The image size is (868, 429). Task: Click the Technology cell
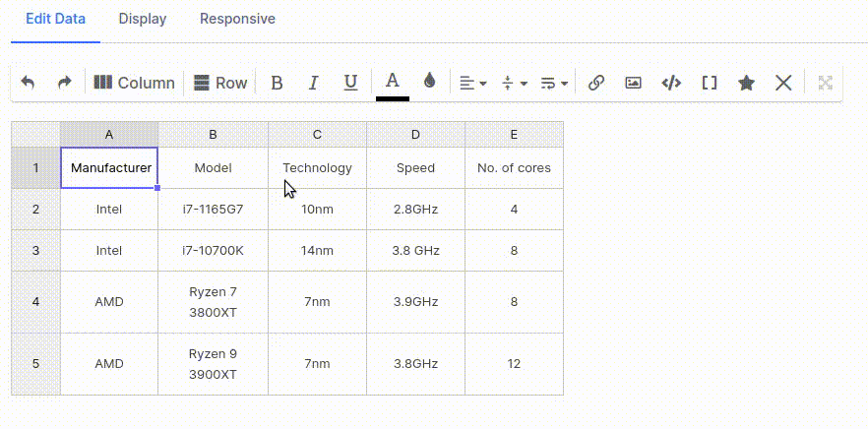(317, 167)
